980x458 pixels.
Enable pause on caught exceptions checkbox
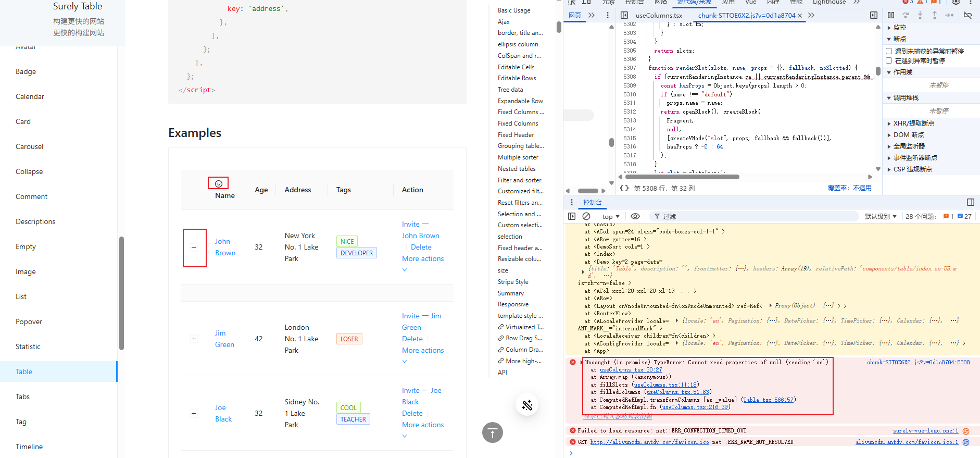pyautogui.click(x=889, y=60)
